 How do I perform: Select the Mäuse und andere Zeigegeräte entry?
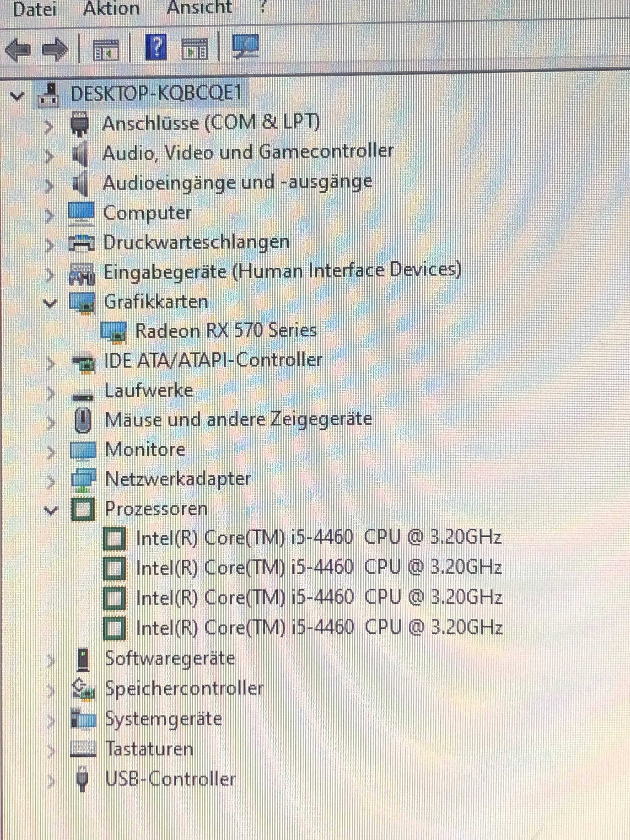(239, 420)
